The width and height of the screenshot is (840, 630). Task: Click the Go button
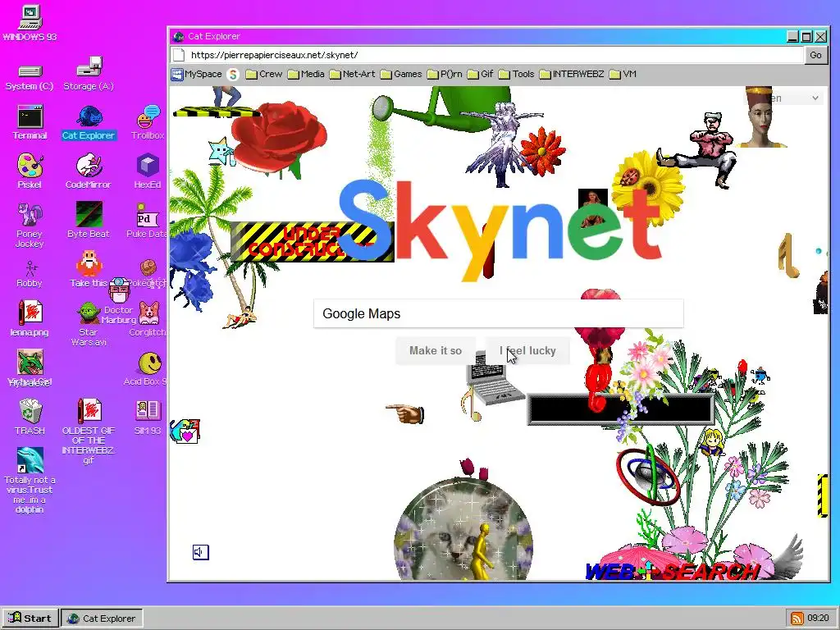coord(815,55)
